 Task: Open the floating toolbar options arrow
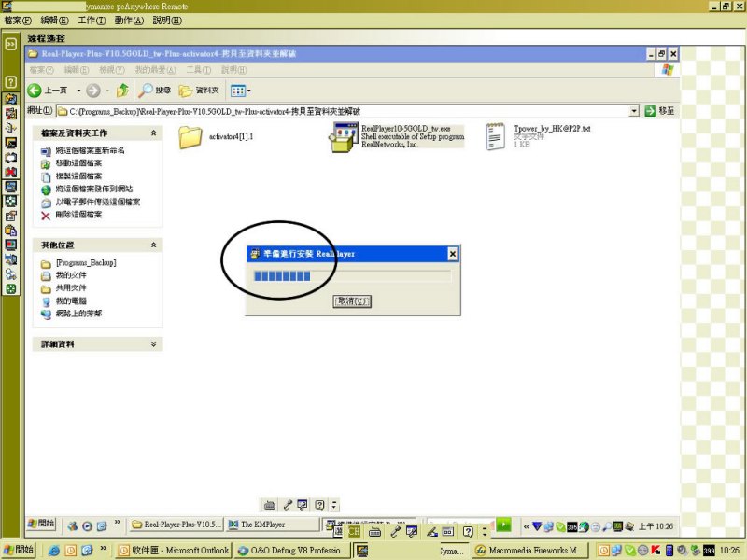click(x=334, y=505)
